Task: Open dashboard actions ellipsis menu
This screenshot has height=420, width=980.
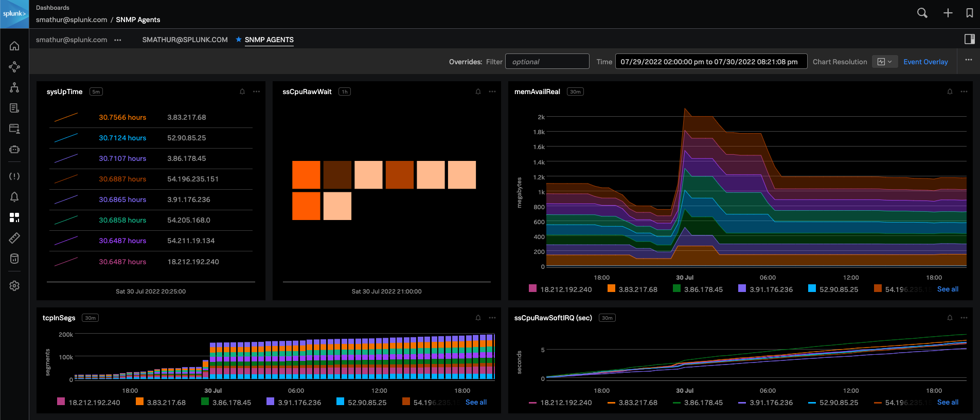Action: [x=969, y=60]
